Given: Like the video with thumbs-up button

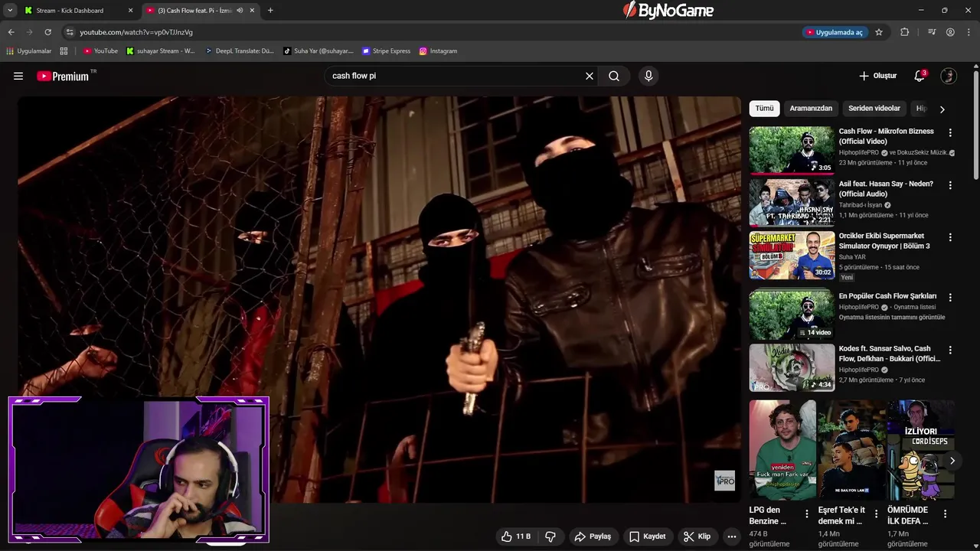Looking at the screenshot, I should (x=515, y=536).
